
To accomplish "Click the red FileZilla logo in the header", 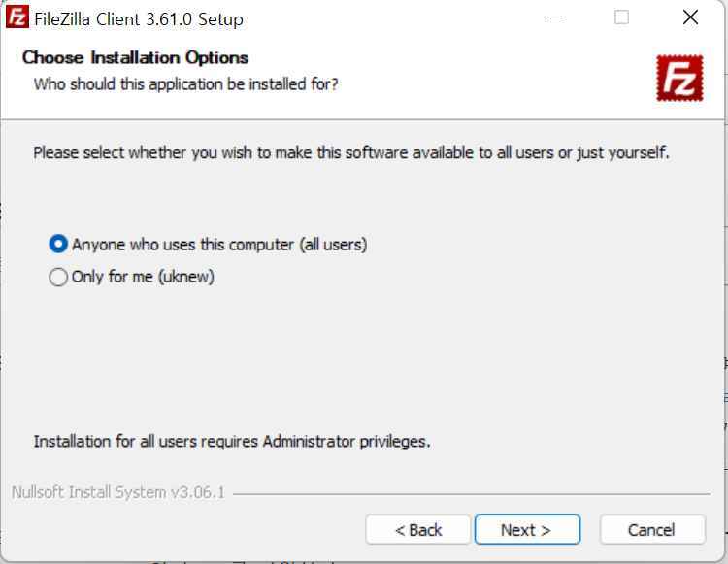I will (679, 78).
